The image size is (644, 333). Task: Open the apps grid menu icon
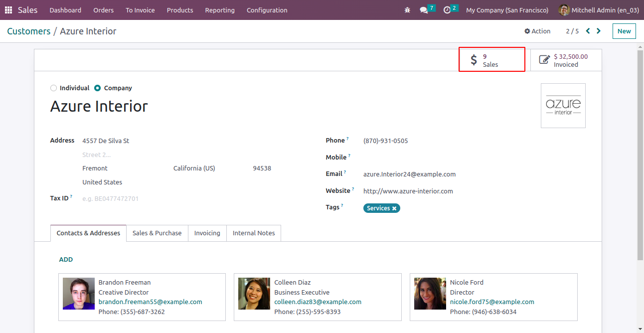8,10
